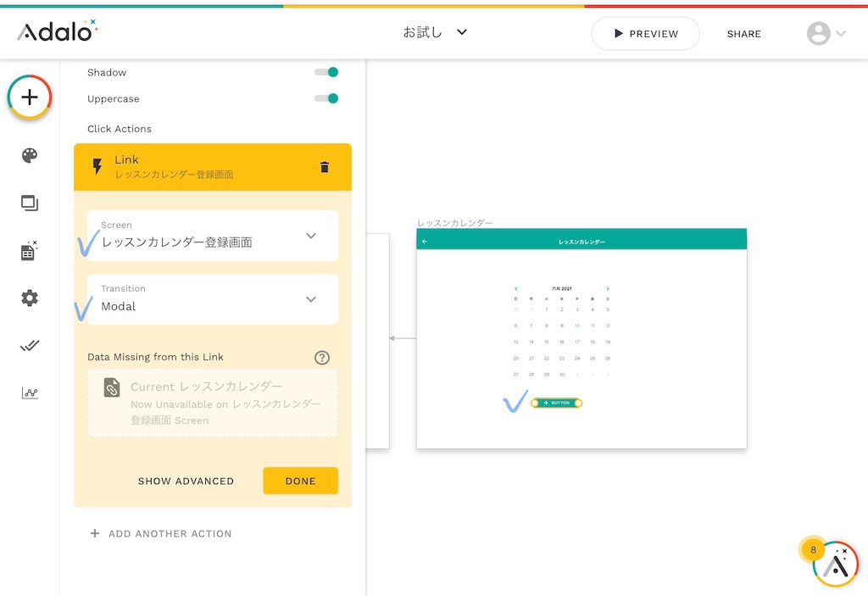Click the Adalo logo
Screen dimensions: 868x596
57,31
